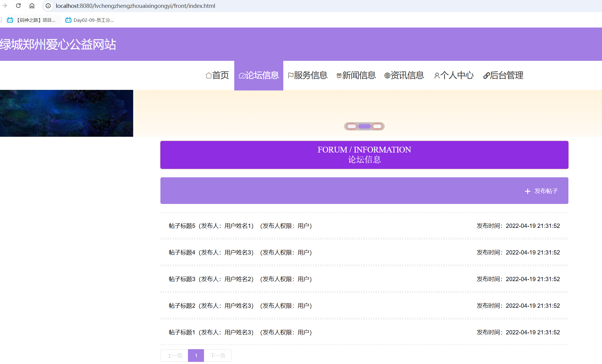Open post 帖子标题5
Screen dimensions: 602x364
click(x=182, y=226)
